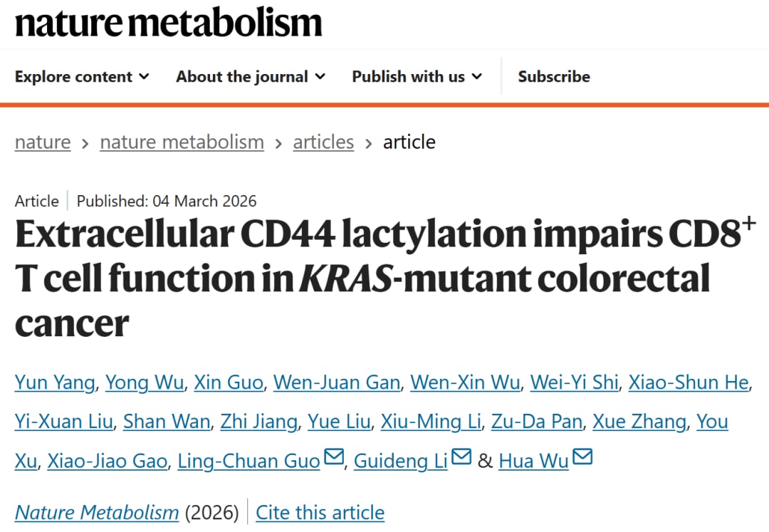The image size is (769, 532).
Task: Open author Zhi Jiang link
Action: click(x=258, y=422)
